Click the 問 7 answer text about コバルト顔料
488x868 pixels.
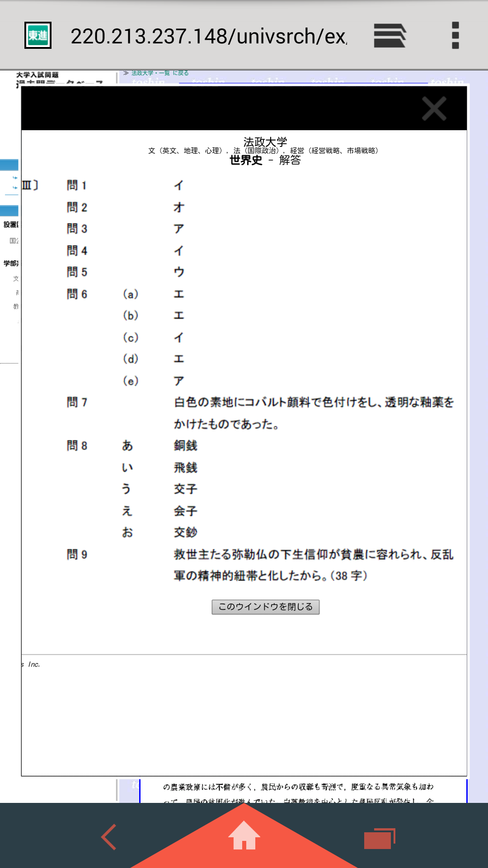click(x=314, y=413)
